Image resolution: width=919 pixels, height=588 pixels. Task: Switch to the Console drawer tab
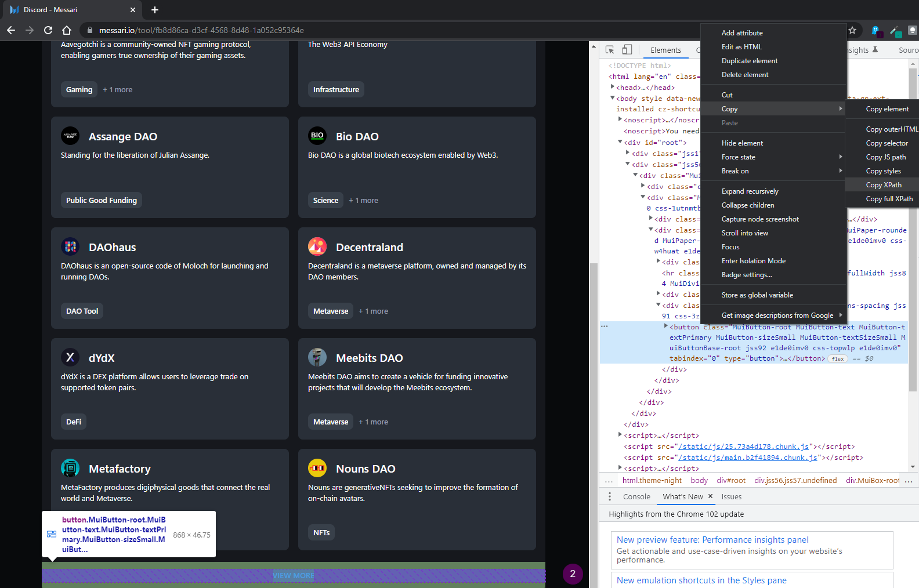click(636, 497)
